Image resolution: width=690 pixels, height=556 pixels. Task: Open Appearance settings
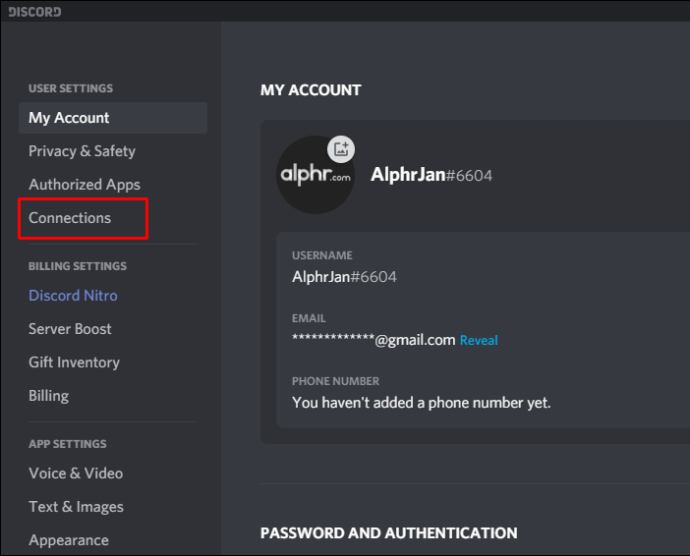(x=69, y=540)
